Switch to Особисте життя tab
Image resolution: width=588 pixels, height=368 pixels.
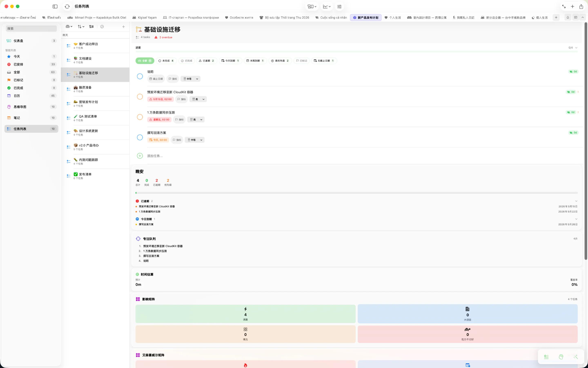(239, 18)
